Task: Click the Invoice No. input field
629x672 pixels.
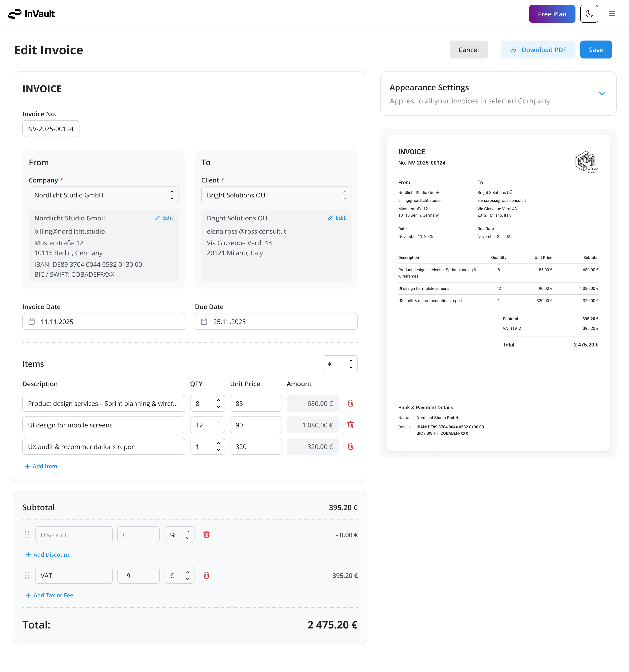Action: coord(51,129)
